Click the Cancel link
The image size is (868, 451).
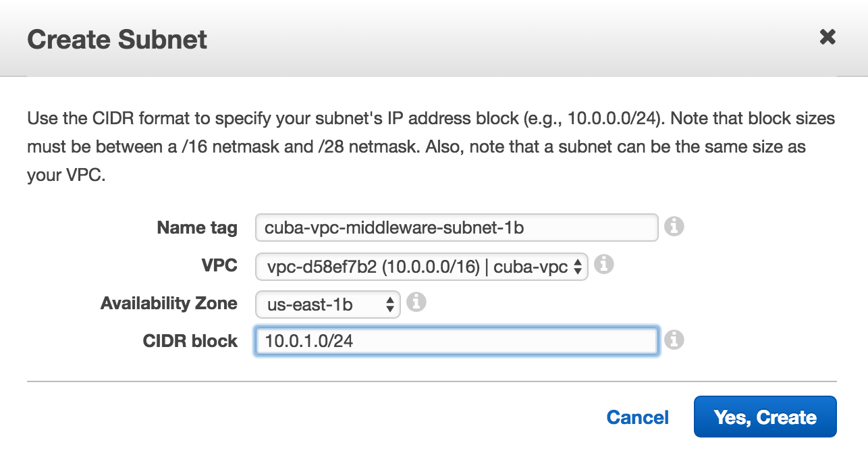638,417
